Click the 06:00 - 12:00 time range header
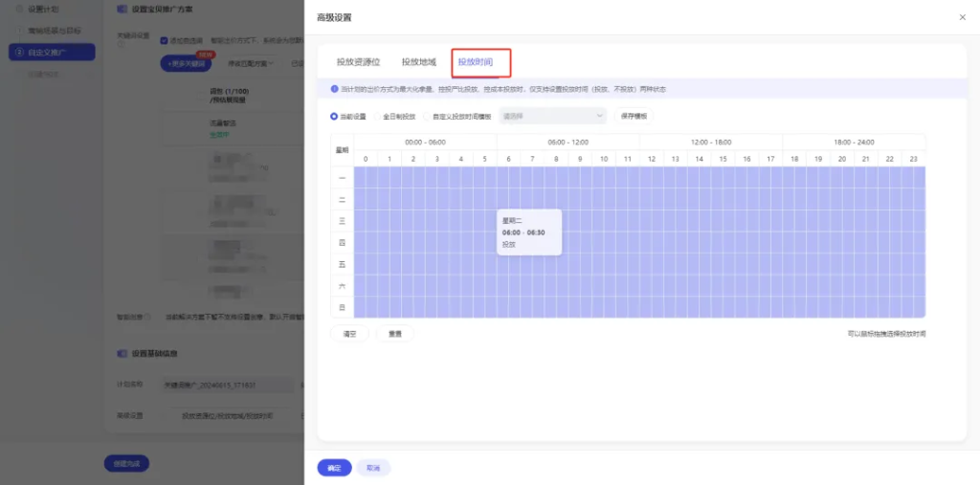Screen dimensions: 980x485 point(568,142)
